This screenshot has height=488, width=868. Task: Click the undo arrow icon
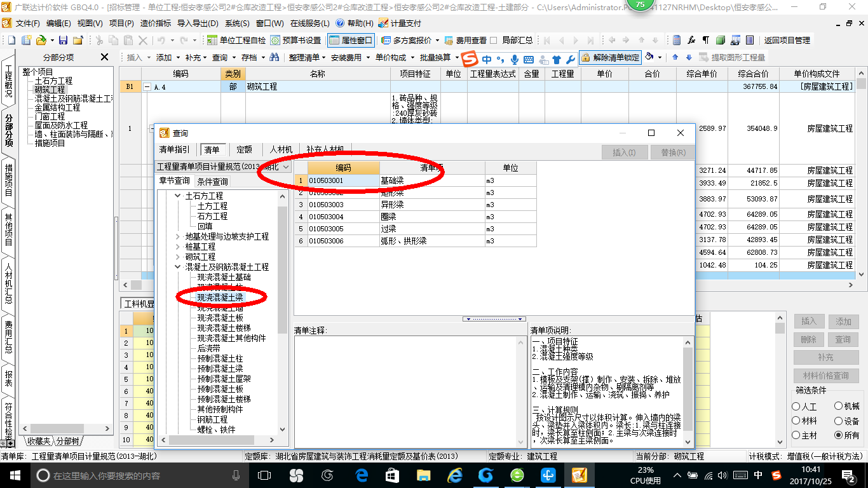coord(161,40)
